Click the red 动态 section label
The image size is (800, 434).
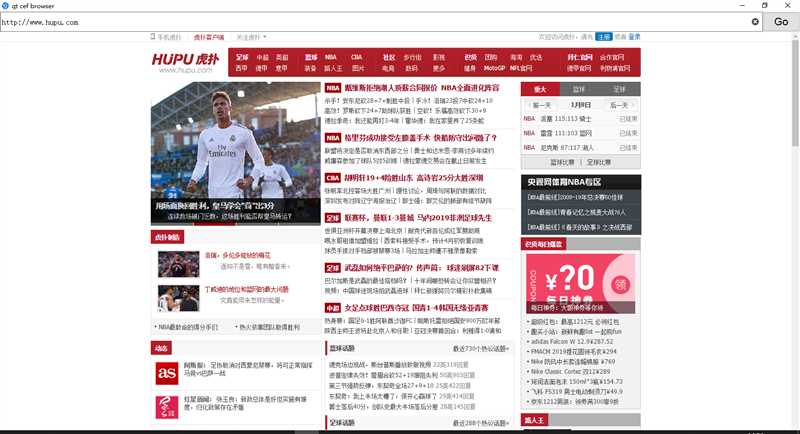point(161,348)
